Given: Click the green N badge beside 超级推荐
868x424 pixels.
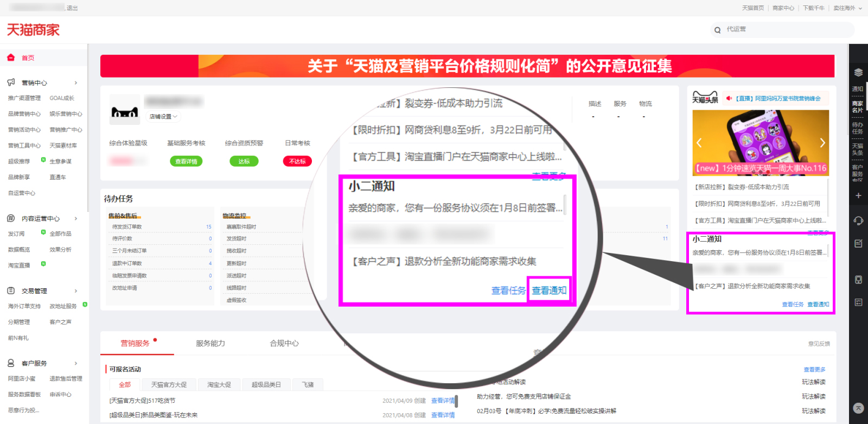Looking at the screenshot, I should [43, 160].
